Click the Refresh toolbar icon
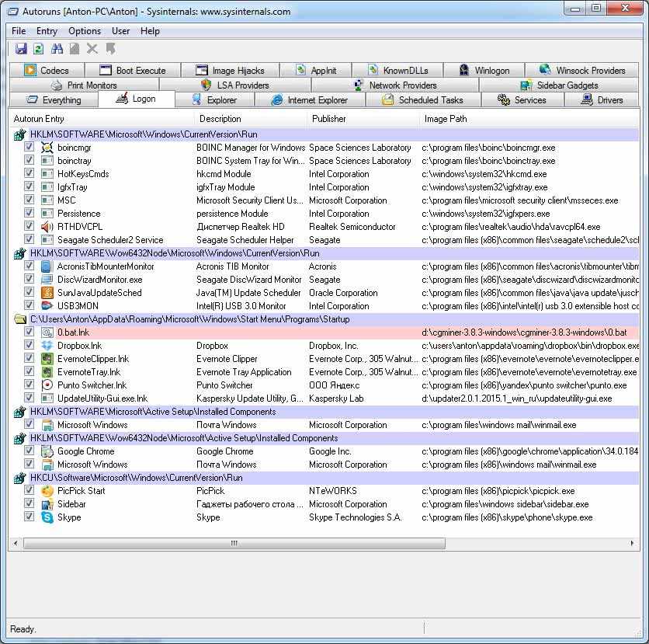Image resolution: width=649 pixels, height=644 pixels. click(x=39, y=49)
